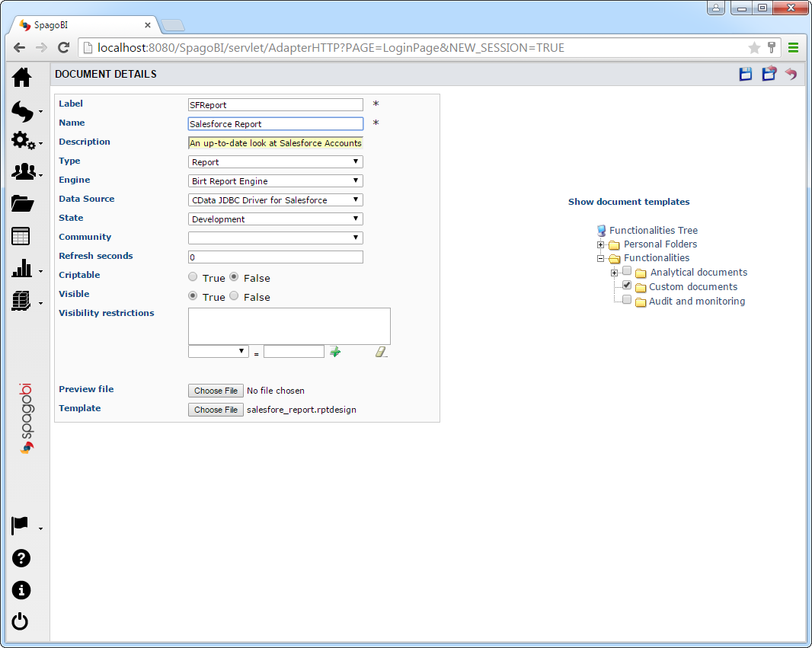Select the bar chart analytics icon

point(21,268)
